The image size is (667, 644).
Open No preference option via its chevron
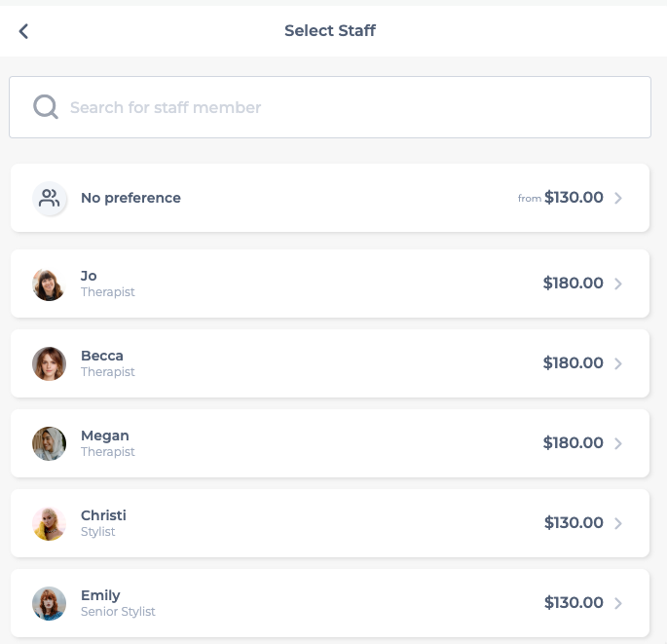[618, 198]
